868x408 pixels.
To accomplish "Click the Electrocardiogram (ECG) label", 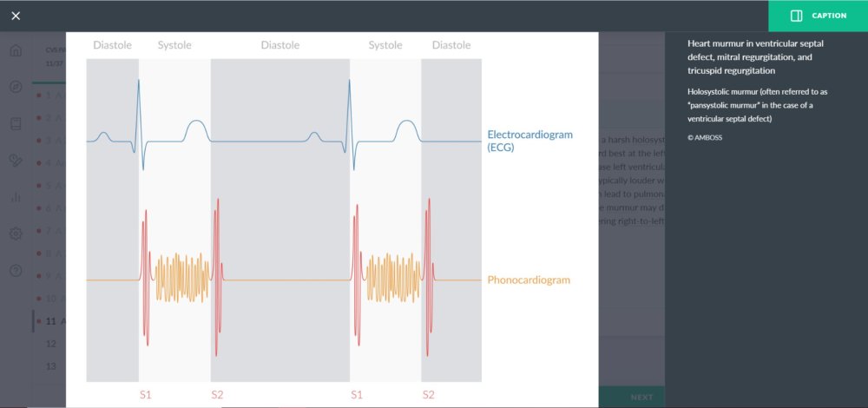I will (x=529, y=141).
